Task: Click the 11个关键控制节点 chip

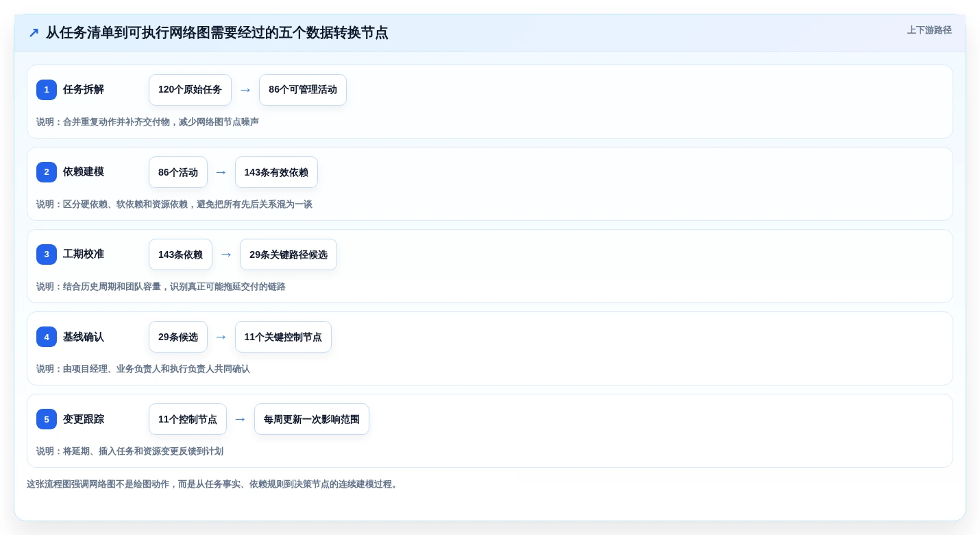Action: [x=283, y=337]
